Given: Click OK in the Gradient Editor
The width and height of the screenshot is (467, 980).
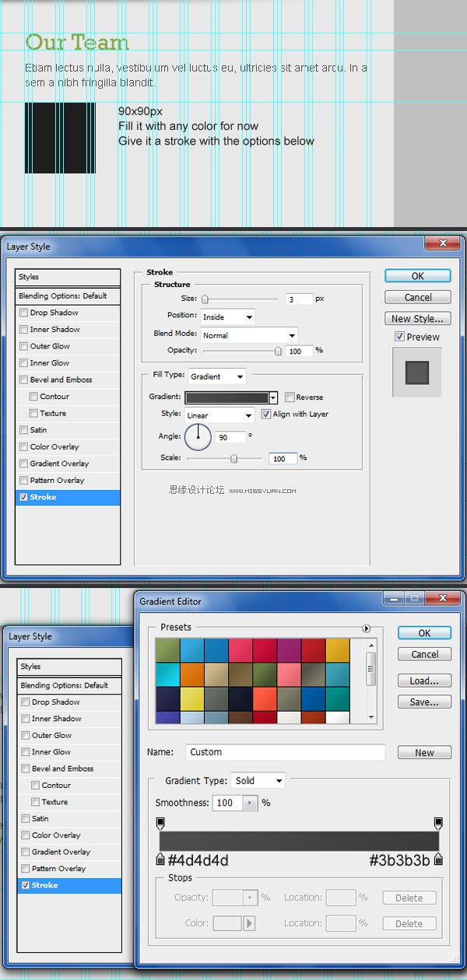Looking at the screenshot, I should 425,633.
